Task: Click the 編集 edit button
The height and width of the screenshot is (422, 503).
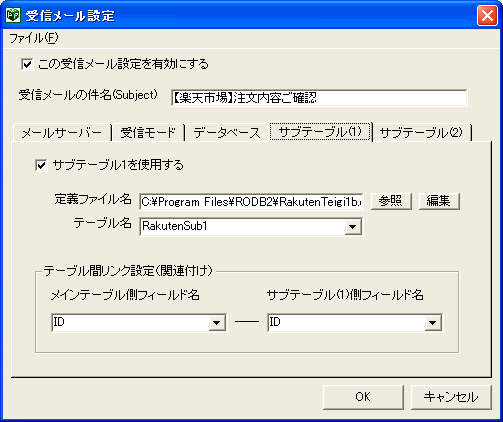Action: [x=439, y=201]
